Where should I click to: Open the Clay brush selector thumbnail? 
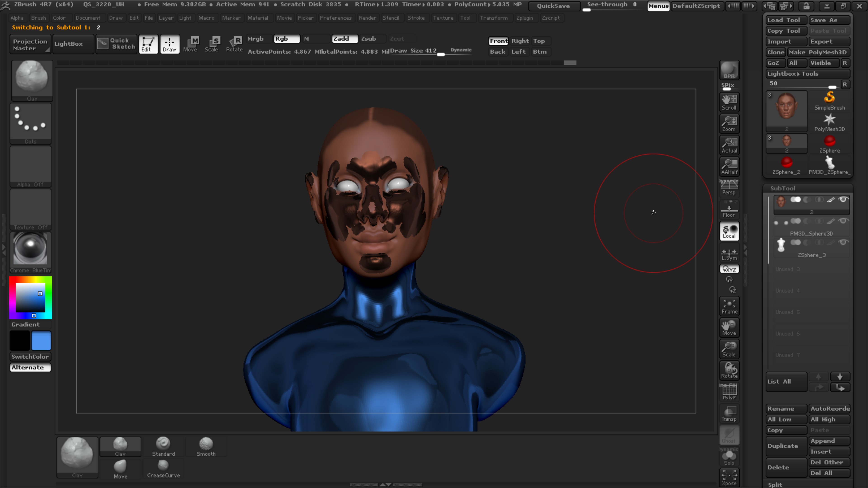32,80
